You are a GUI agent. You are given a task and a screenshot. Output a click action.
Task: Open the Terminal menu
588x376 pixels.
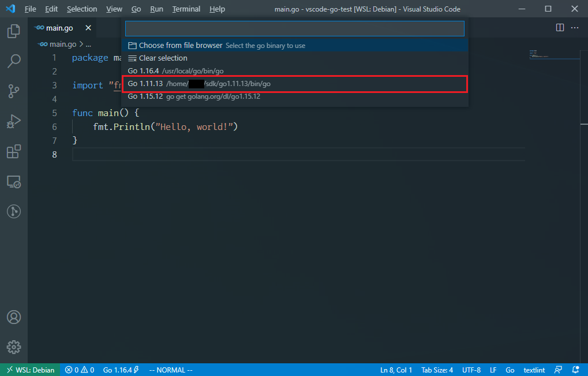(x=186, y=9)
